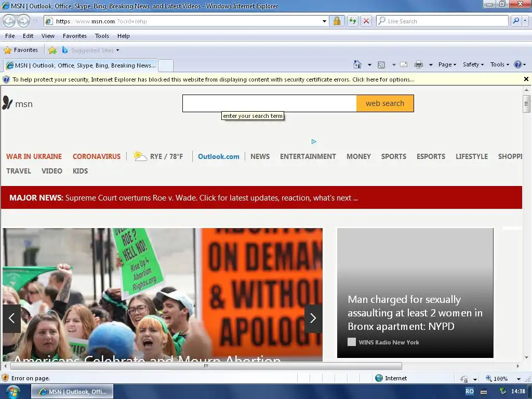Open a new blank tab
Screen dimensions: 532x399
click(x=166, y=65)
